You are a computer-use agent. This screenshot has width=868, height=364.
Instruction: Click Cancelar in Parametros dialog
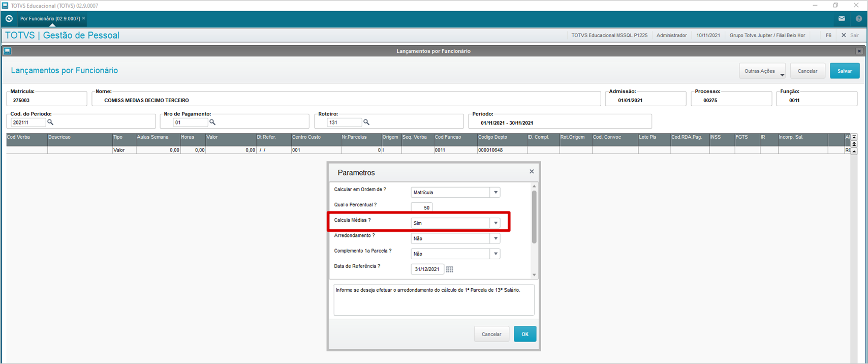click(x=491, y=334)
